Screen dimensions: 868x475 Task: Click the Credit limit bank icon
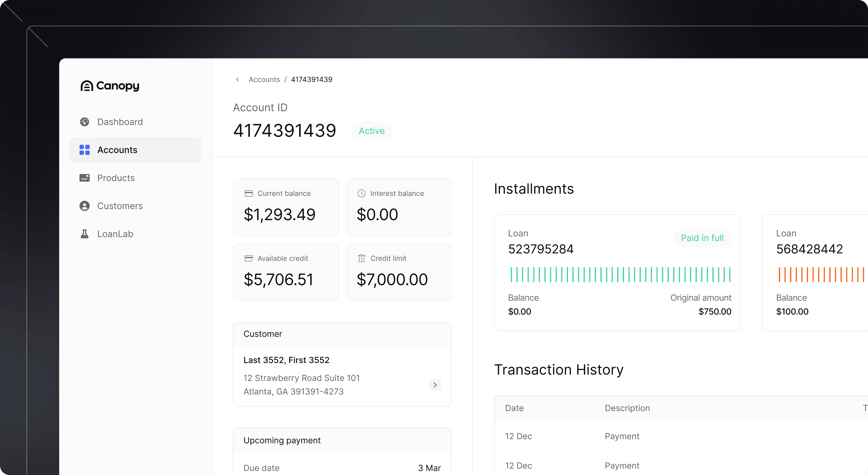pyautogui.click(x=362, y=258)
